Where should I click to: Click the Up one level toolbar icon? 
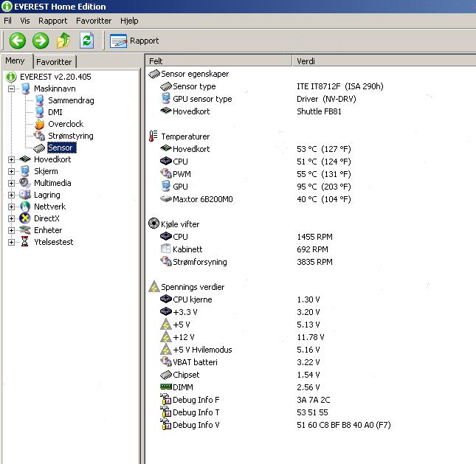[x=63, y=41]
